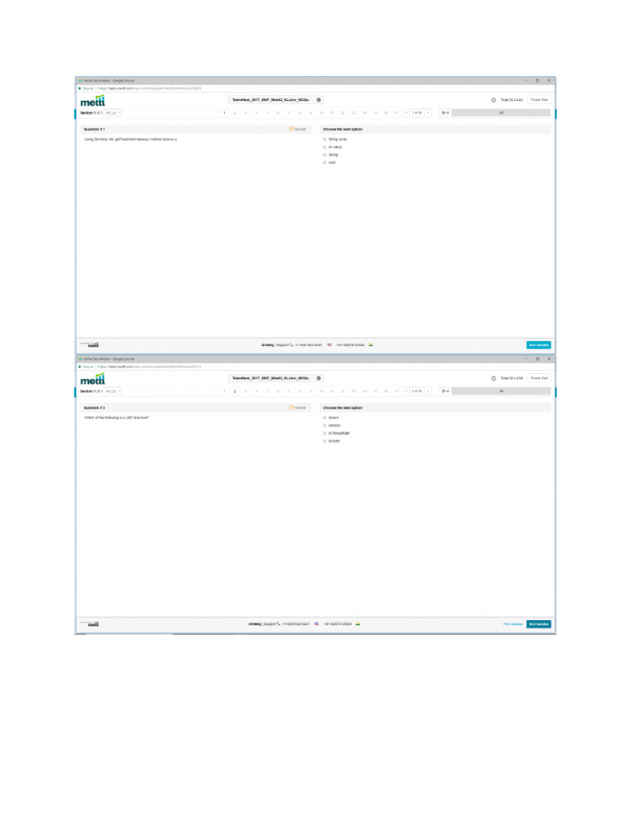Go to question number 3 in Question #1 window
Screen dimensions: 630x840
[245, 113]
